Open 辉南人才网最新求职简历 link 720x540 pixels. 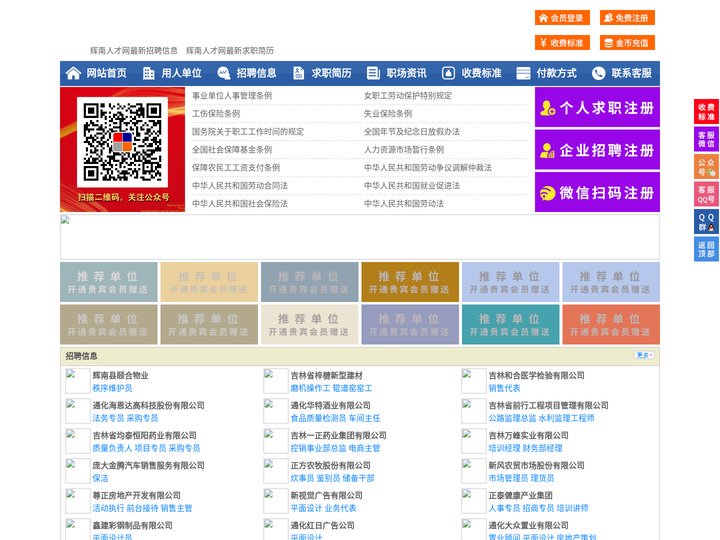230,51
